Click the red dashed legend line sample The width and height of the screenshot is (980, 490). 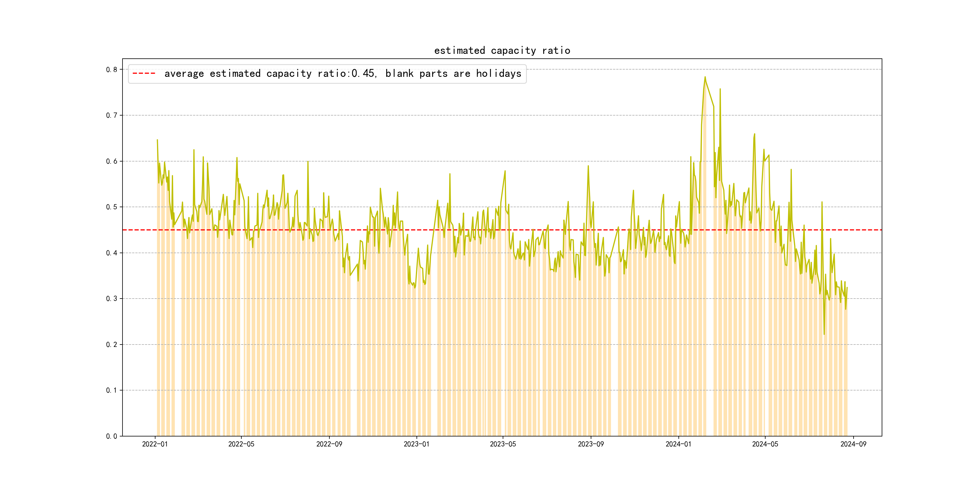coord(144,73)
